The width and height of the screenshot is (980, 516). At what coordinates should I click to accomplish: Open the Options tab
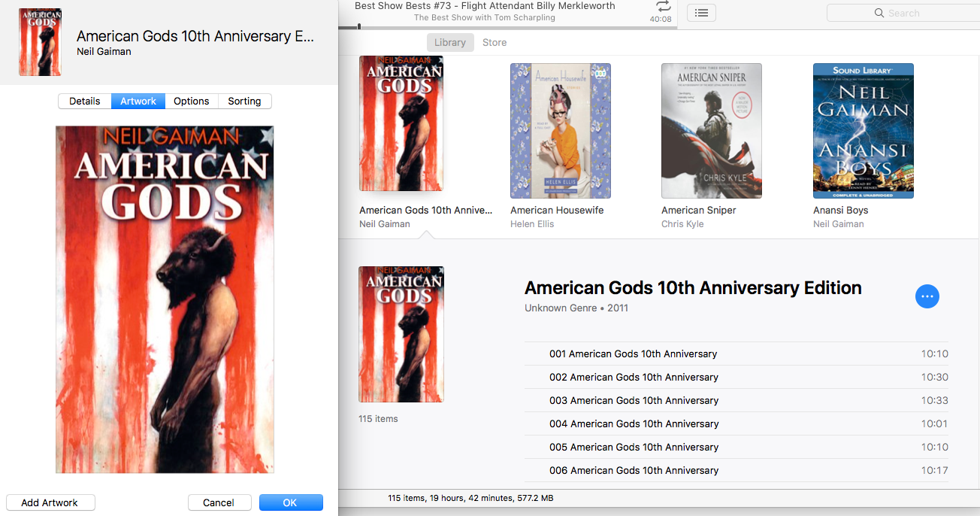[x=192, y=101]
